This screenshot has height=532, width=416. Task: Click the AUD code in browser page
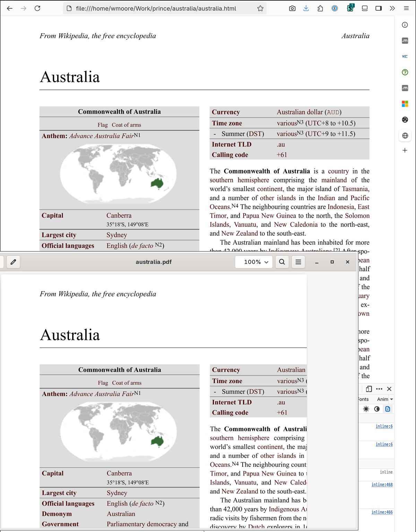tap(333, 112)
